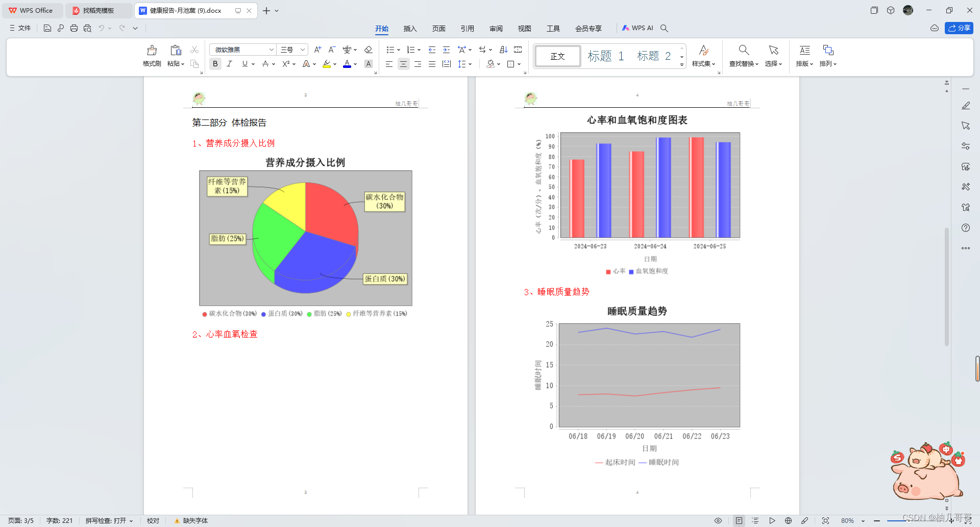Click the search magnifier beside WPS AI
This screenshot has width=980, height=527.
tap(664, 28)
